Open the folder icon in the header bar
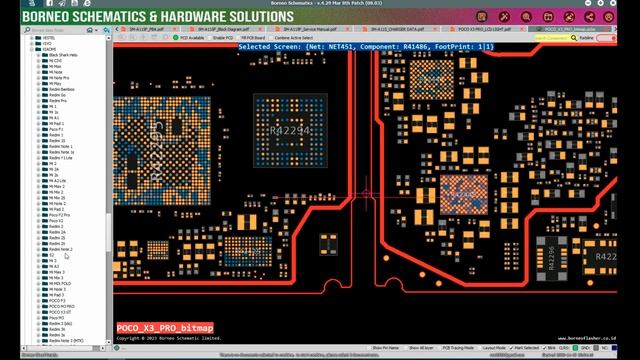Image resolution: width=640 pixels, height=360 pixels. click(x=548, y=17)
